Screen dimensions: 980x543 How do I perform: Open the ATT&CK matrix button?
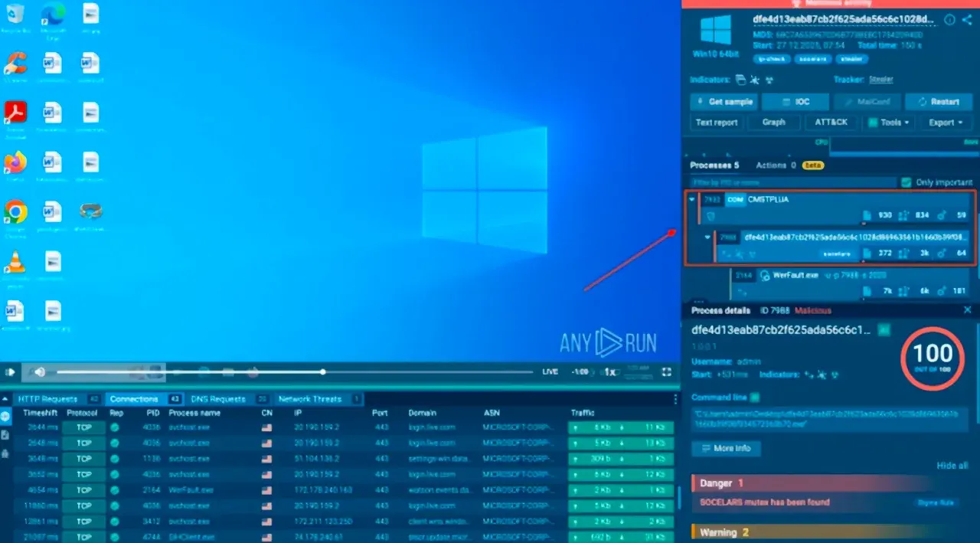[x=831, y=123]
